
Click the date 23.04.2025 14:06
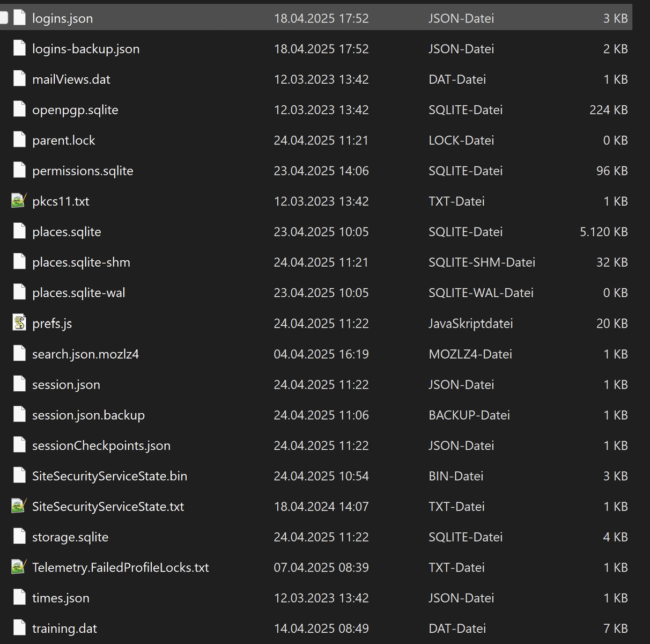coord(321,171)
